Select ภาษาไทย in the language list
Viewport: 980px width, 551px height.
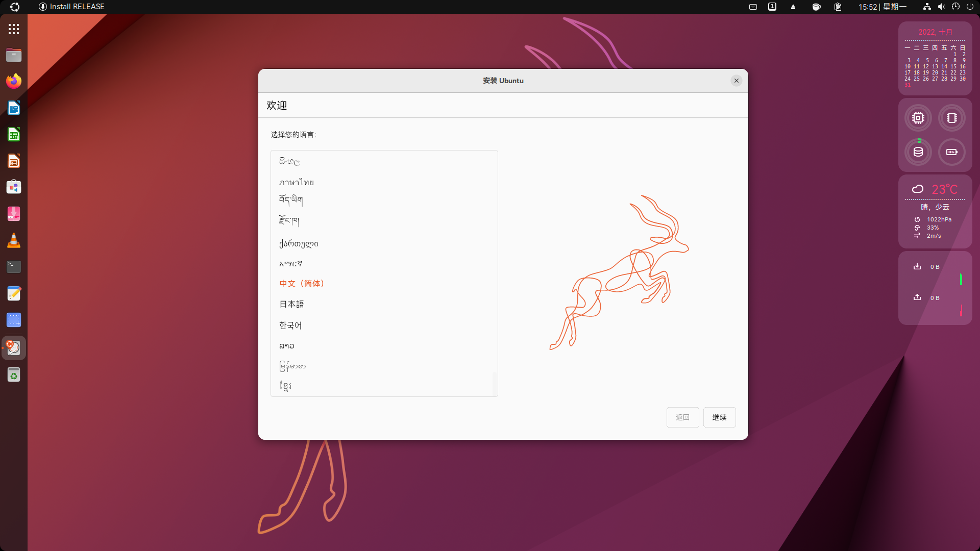pyautogui.click(x=384, y=182)
